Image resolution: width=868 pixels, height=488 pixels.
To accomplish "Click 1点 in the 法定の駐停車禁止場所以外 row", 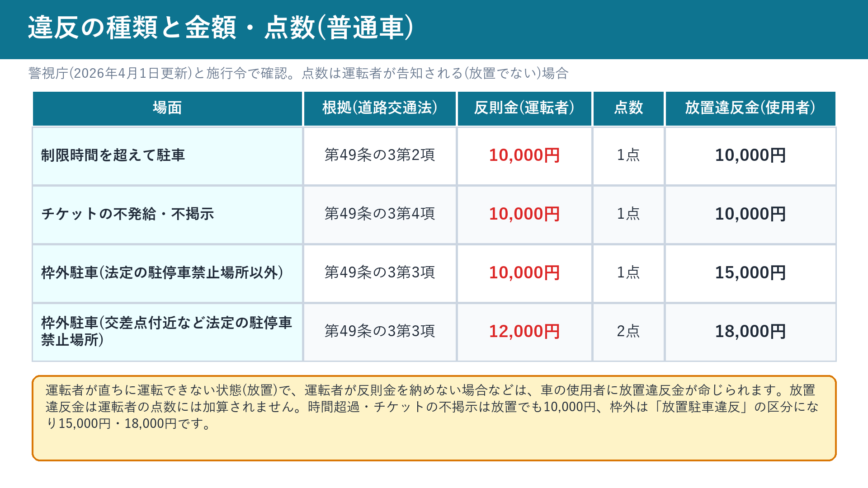I will [x=628, y=272].
